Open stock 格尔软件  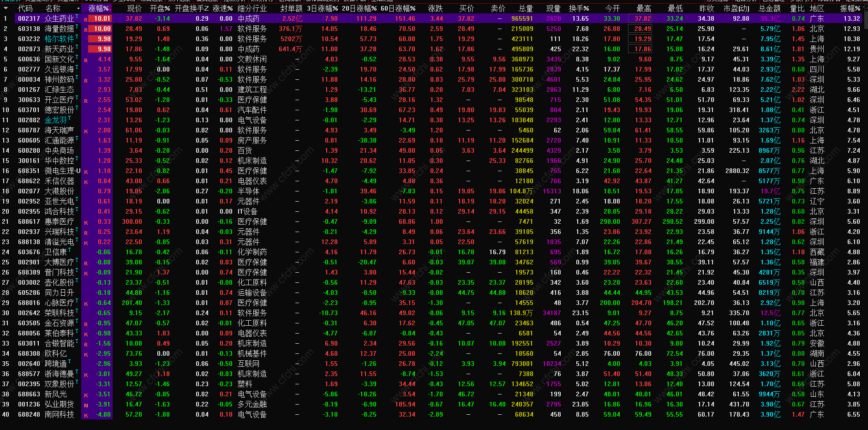point(59,39)
